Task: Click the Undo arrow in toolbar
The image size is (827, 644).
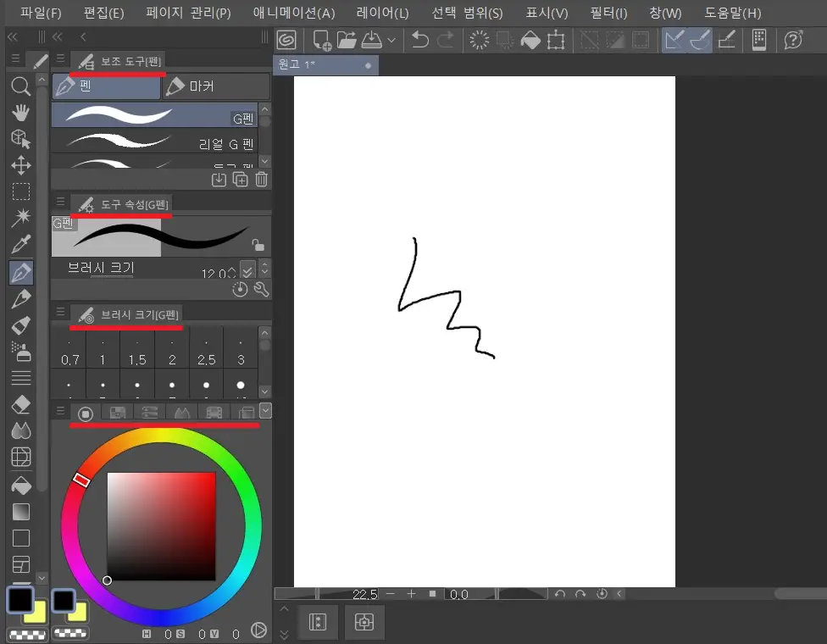Action: click(419, 40)
